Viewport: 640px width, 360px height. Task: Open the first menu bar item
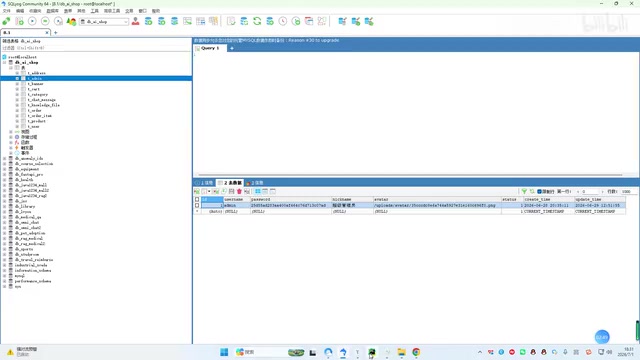(x=7, y=11)
